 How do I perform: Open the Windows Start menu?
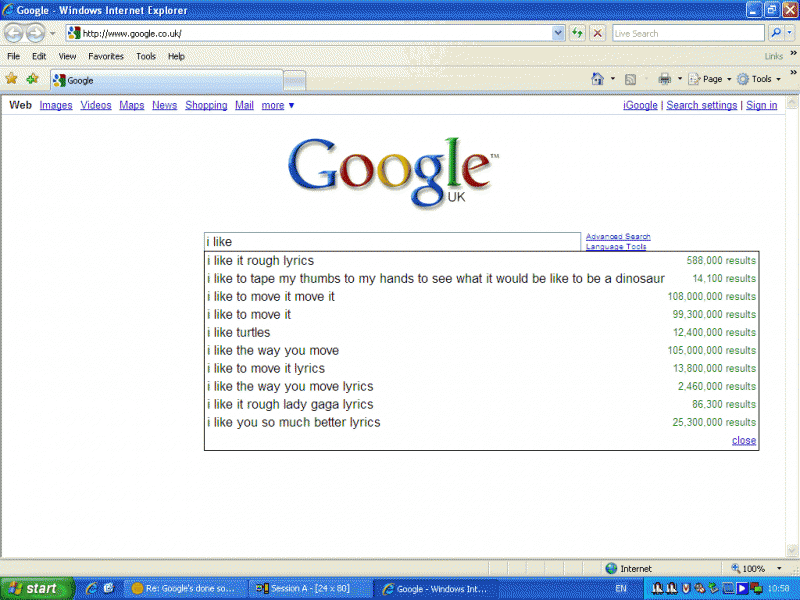tap(37, 588)
